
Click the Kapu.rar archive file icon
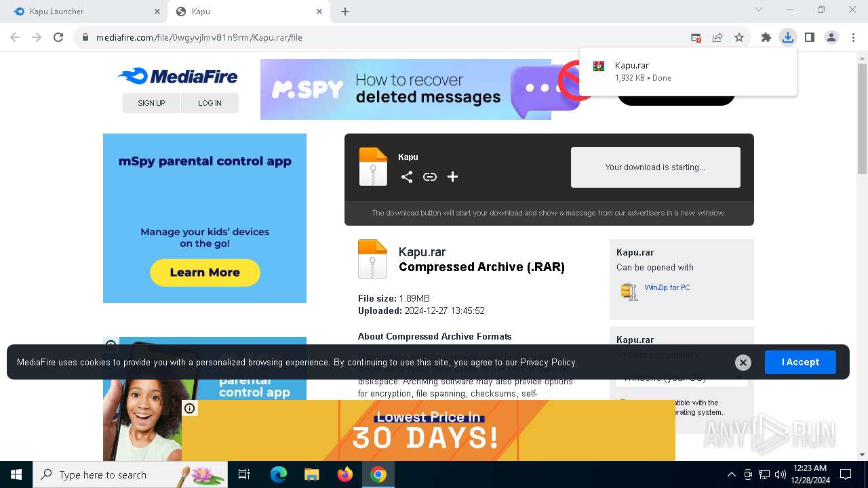[x=372, y=259]
